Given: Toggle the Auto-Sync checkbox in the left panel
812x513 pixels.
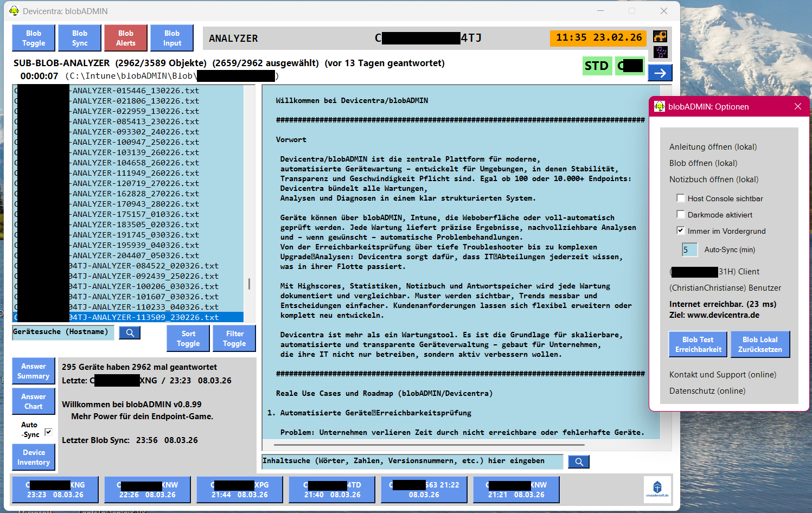Looking at the screenshot, I should 48,431.
